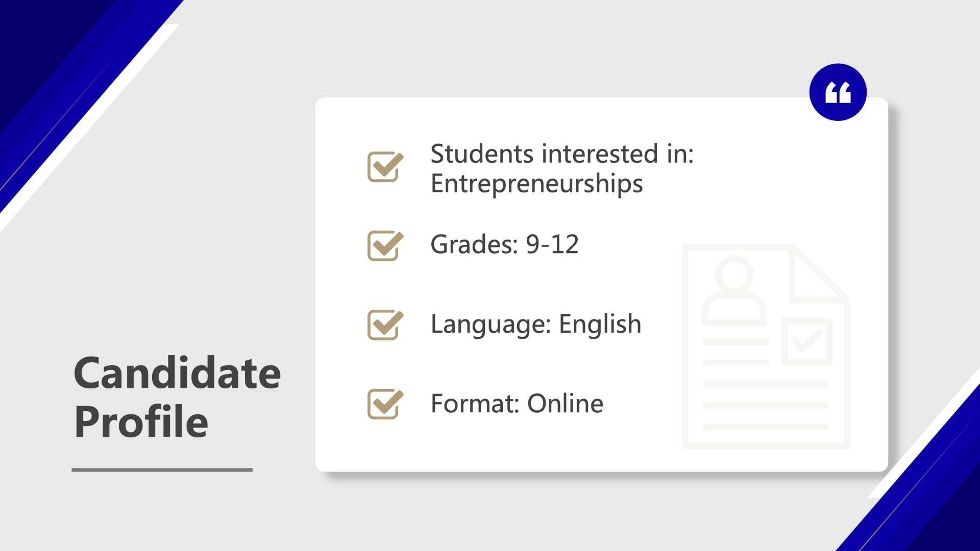Image resolution: width=980 pixels, height=551 pixels.
Task: Click the Format: Online text
Action: coord(517,404)
